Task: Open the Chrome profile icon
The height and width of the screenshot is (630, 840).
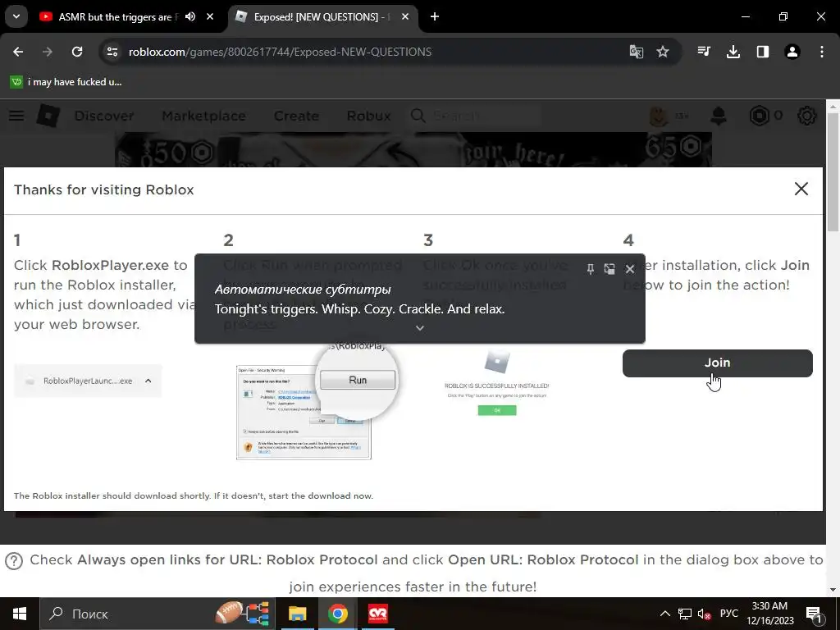Action: point(792,52)
